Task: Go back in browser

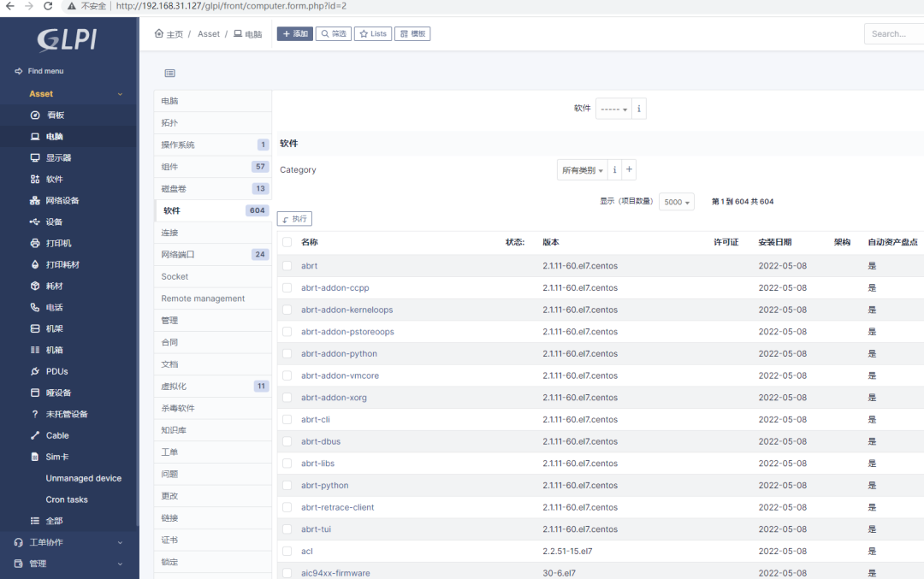Action: tap(10, 7)
